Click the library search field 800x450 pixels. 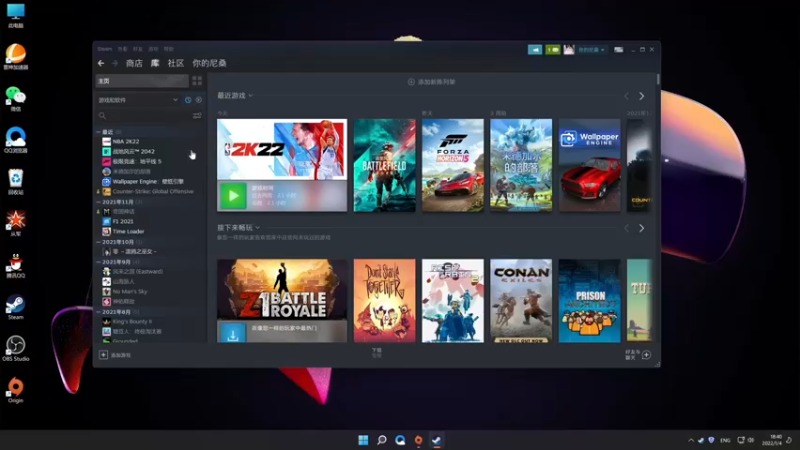(x=144, y=116)
